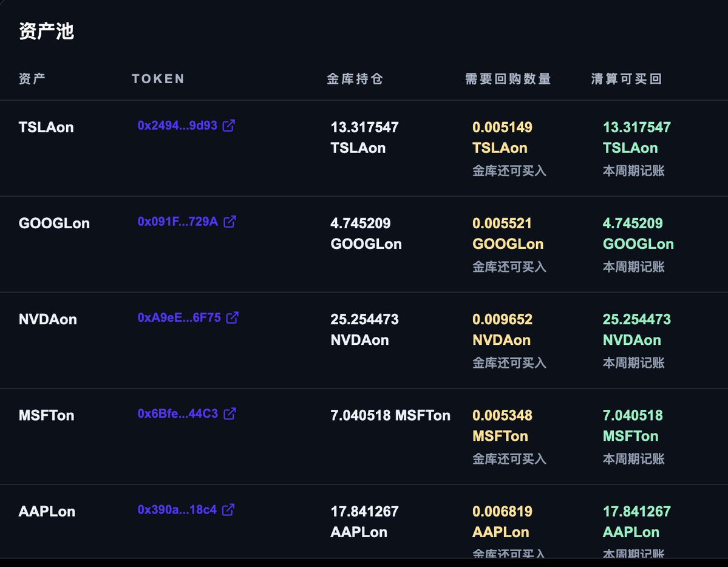Click 金库还可买入 label in MSFTon row
Screen dimensions: 728x567
coord(509,460)
